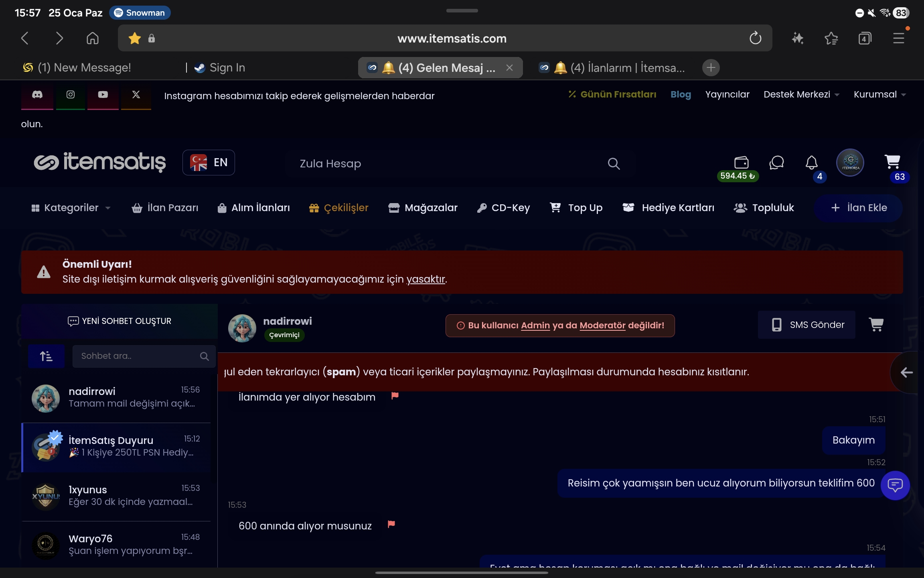Click the search icon in Sohbet ara
The height and width of the screenshot is (578, 924).
[204, 356]
